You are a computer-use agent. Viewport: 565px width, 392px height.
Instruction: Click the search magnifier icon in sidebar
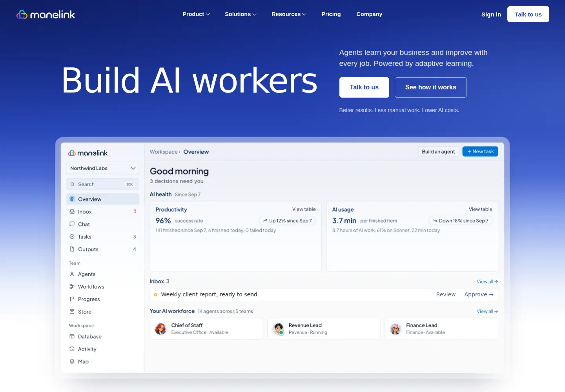pos(73,184)
